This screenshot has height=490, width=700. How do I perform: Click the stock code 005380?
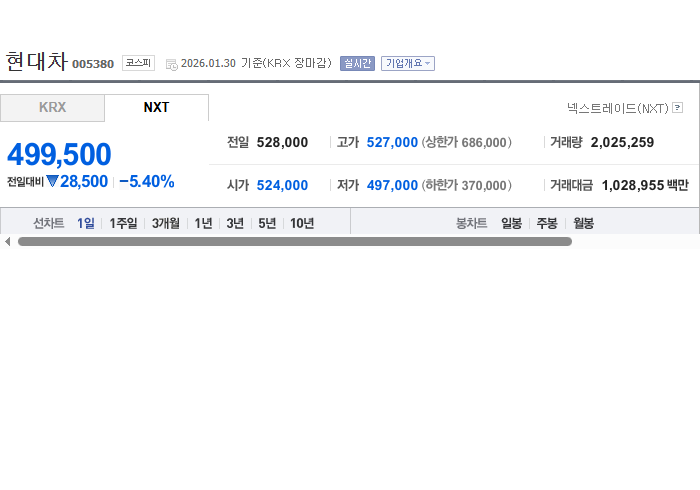click(x=93, y=64)
